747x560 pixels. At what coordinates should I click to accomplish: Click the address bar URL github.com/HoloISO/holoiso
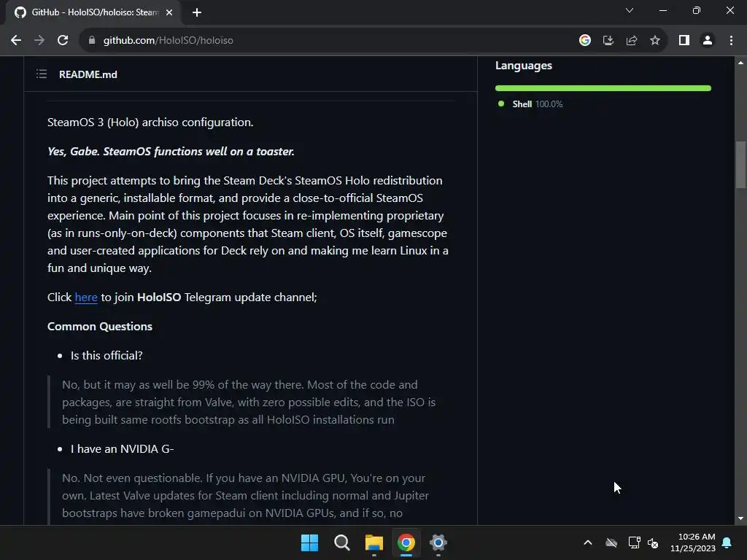tap(169, 41)
